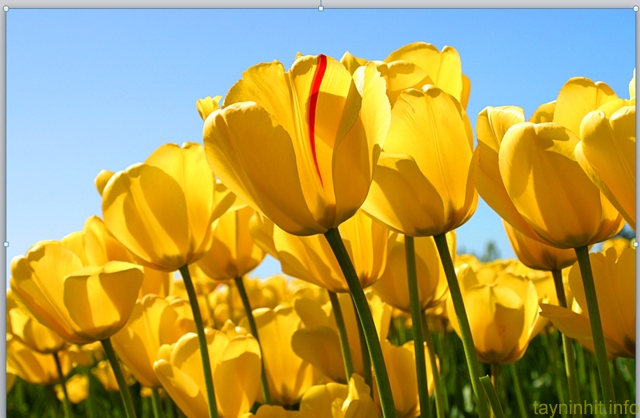Select the empty blue sky in upper left
Image resolution: width=640 pixels, height=418 pixels.
(90, 80)
